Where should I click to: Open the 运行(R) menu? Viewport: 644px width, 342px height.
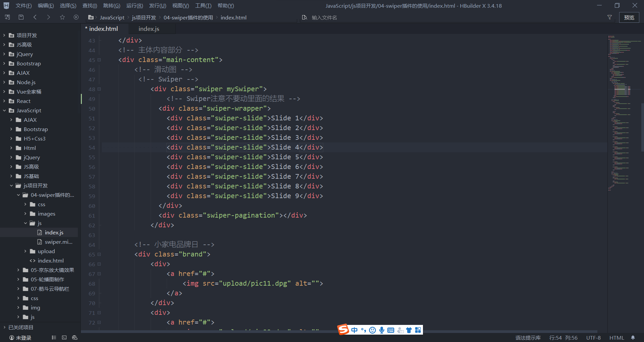[x=135, y=5]
